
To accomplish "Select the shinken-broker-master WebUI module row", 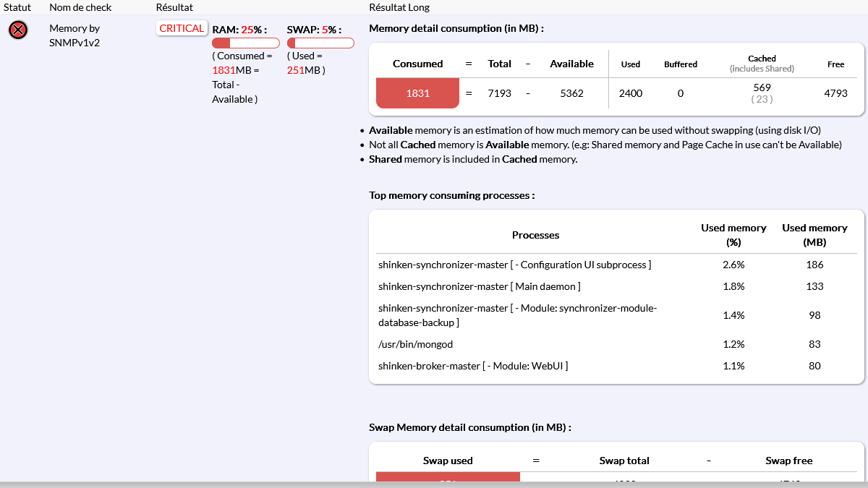I will pyautogui.click(x=472, y=366).
